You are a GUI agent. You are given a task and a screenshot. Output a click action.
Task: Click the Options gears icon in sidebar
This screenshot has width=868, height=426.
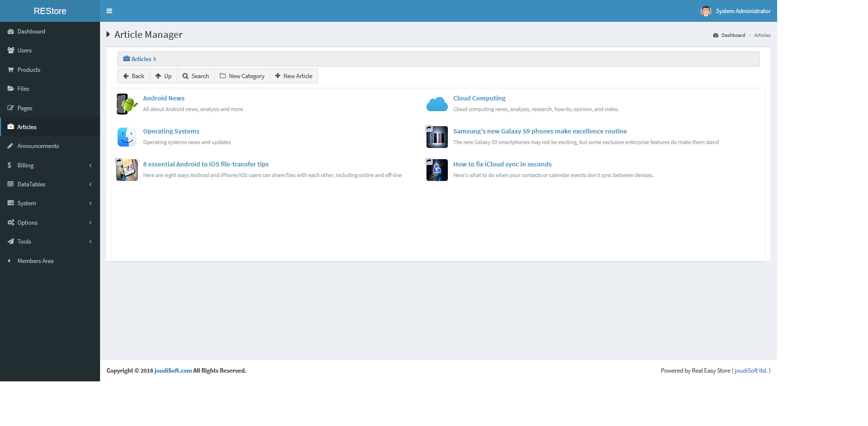tap(11, 223)
